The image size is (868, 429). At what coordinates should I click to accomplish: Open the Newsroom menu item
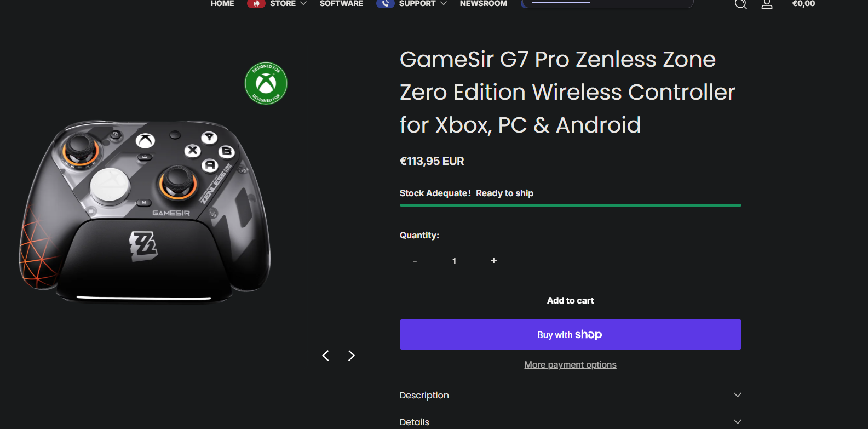pyautogui.click(x=484, y=3)
